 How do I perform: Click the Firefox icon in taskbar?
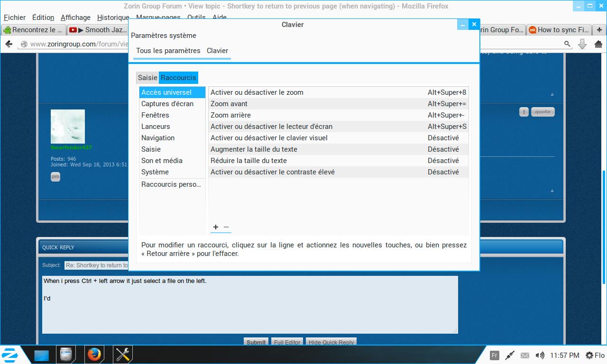94,355
